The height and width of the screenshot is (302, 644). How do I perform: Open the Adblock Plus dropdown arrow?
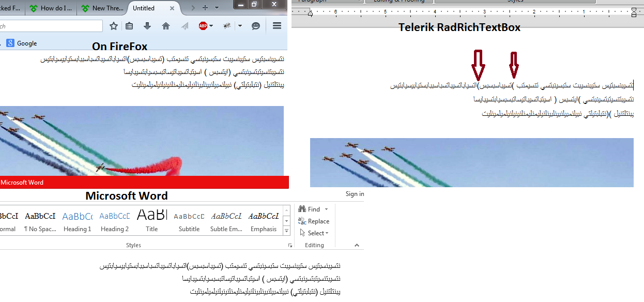click(x=211, y=26)
